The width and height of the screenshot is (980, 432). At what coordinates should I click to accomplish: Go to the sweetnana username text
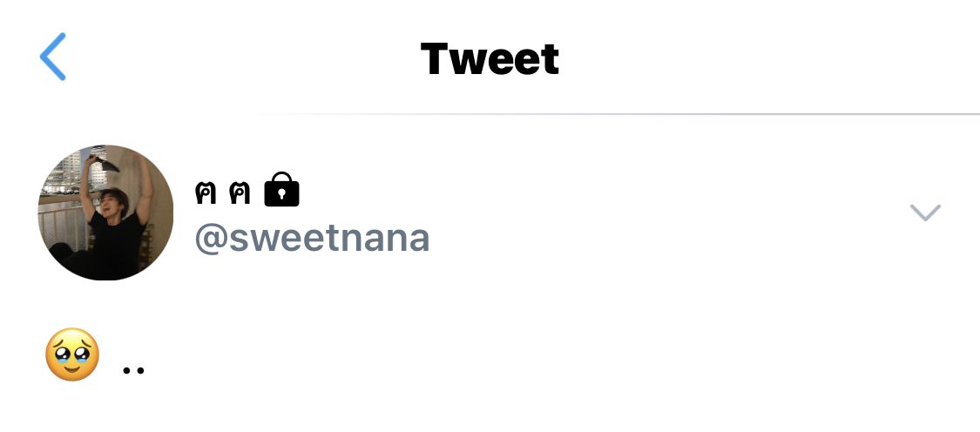click(312, 237)
